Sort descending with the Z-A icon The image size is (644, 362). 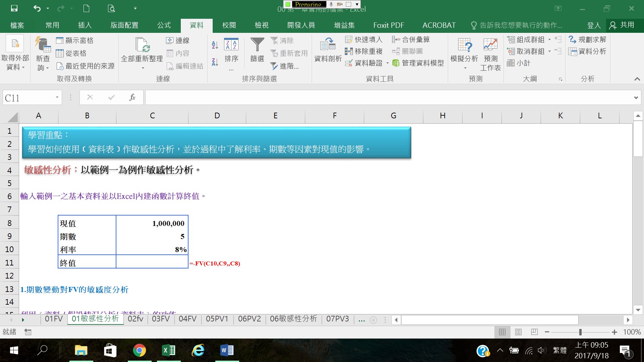[x=215, y=62]
